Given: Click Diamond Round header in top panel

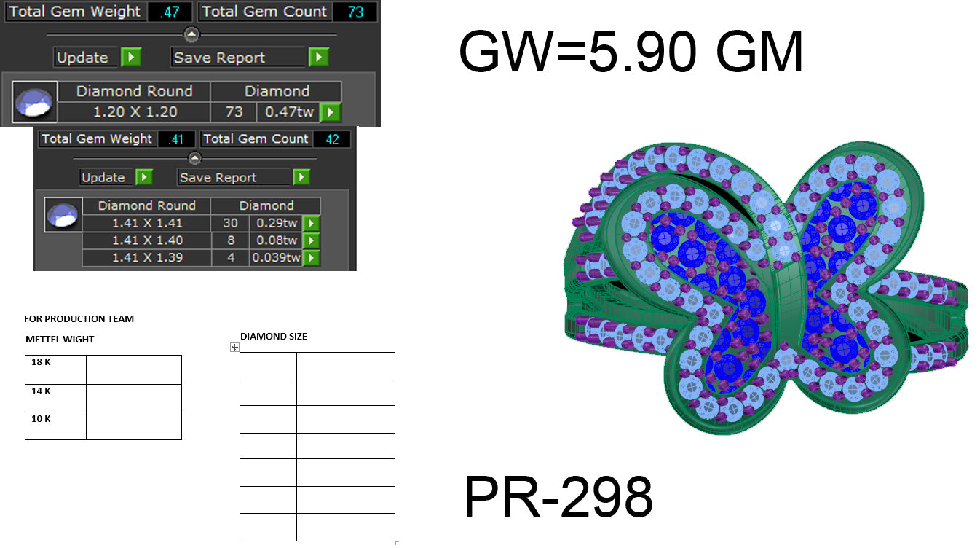Looking at the screenshot, I should coord(134,91).
